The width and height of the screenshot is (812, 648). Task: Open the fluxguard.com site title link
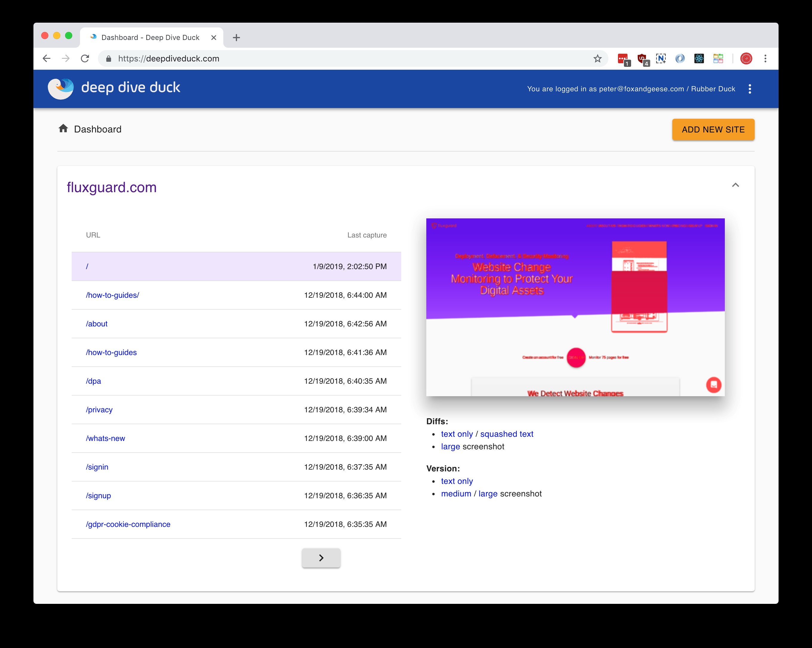111,187
